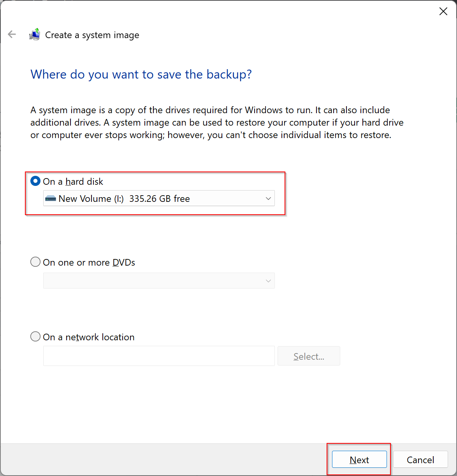457x476 pixels.
Task: Click the system image wizard icon
Action: point(35,34)
